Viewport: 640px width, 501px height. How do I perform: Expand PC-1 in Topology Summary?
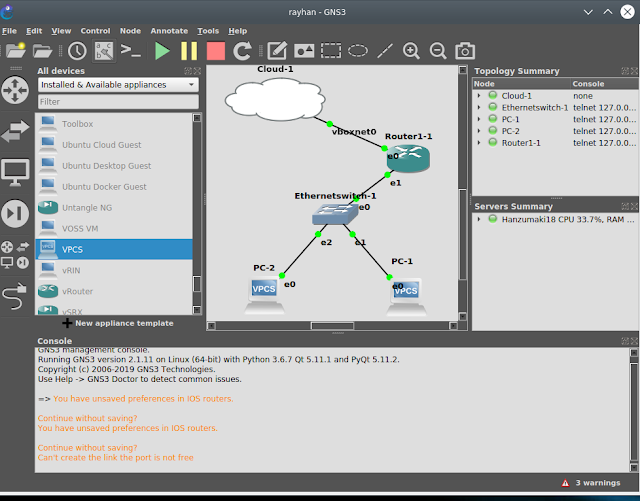pyautogui.click(x=479, y=119)
